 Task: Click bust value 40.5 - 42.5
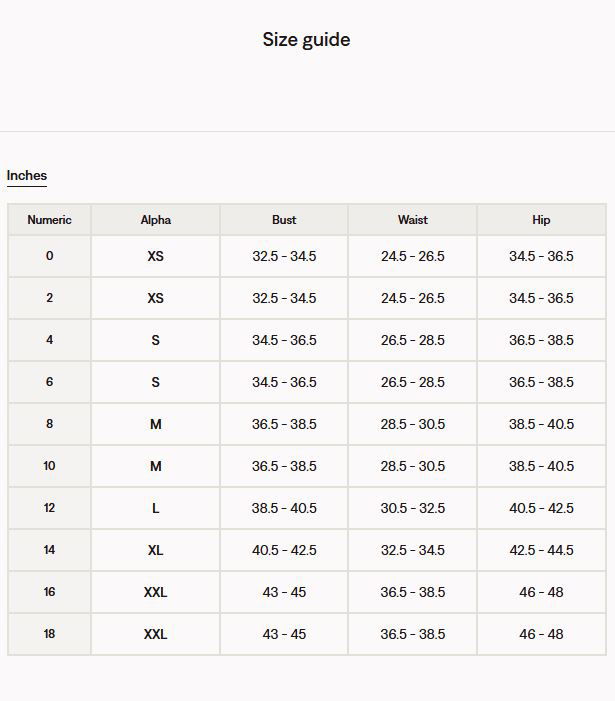(x=284, y=550)
